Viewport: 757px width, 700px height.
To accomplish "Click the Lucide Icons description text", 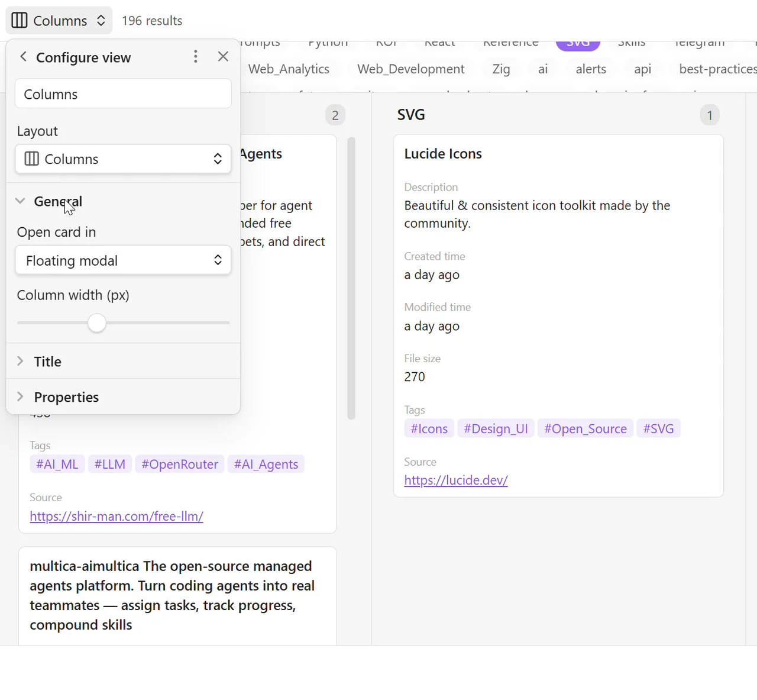I will [x=537, y=214].
